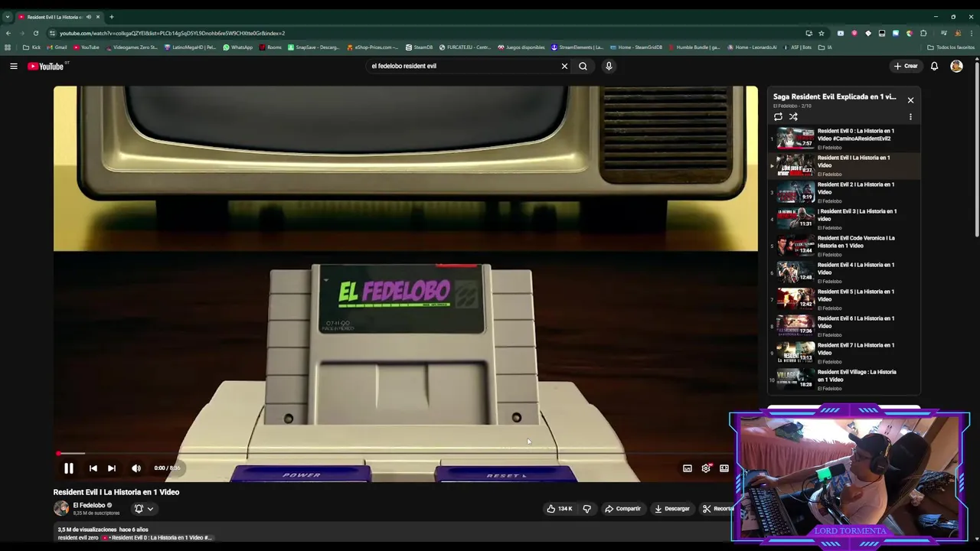This screenshot has height=551, width=980.
Task: Click the search input field
Action: click(x=463, y=66)
